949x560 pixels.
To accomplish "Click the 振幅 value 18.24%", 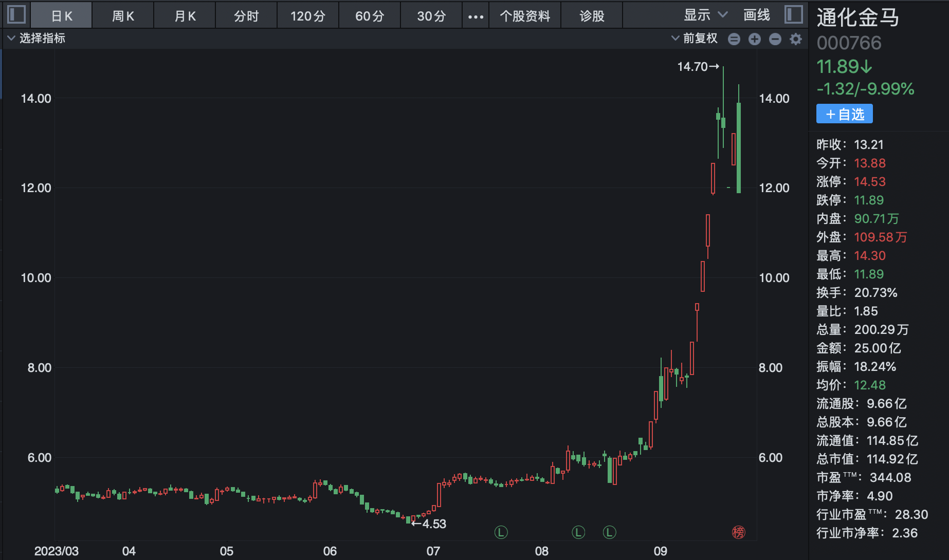I will pyautogui.click(x=875, y=367).
